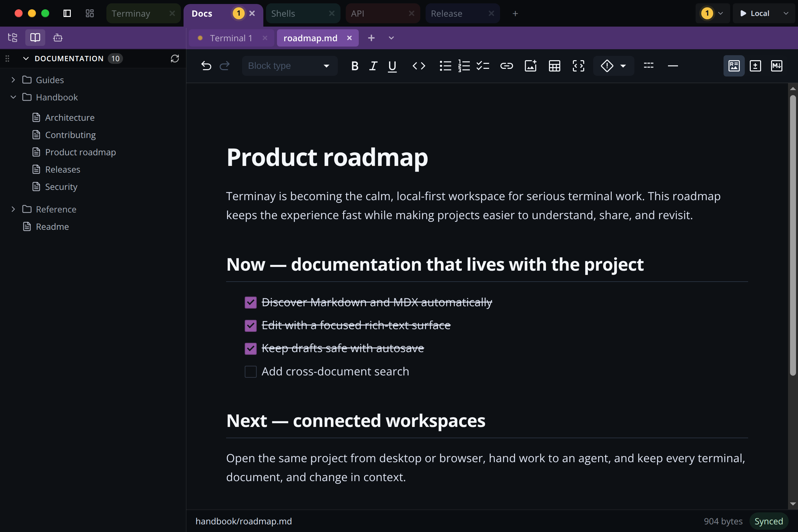The width and height of the screenshot is (798, 532).
Task: Toggle the sidebar panel layout icon
Action: pos(67,13)
